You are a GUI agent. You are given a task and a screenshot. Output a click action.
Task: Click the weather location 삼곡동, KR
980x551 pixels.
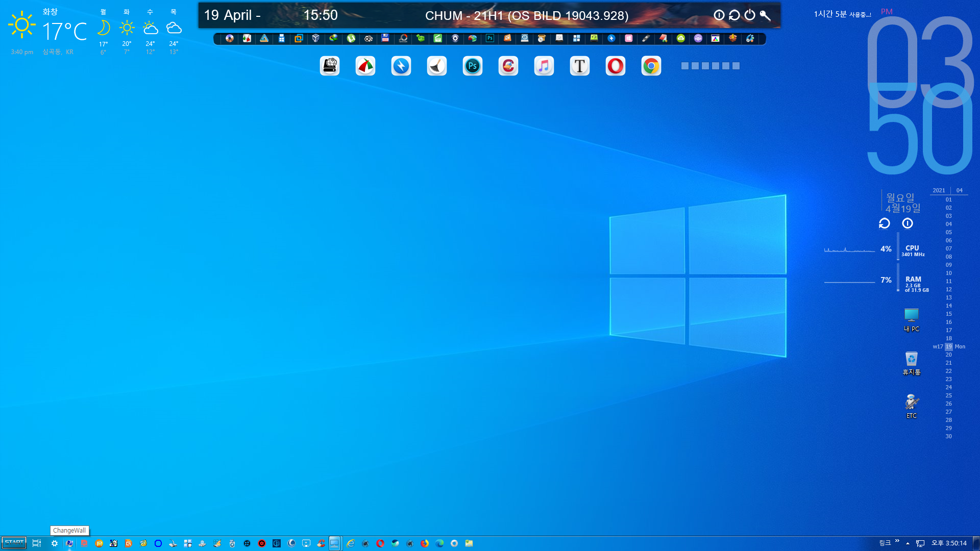point(58,52)
